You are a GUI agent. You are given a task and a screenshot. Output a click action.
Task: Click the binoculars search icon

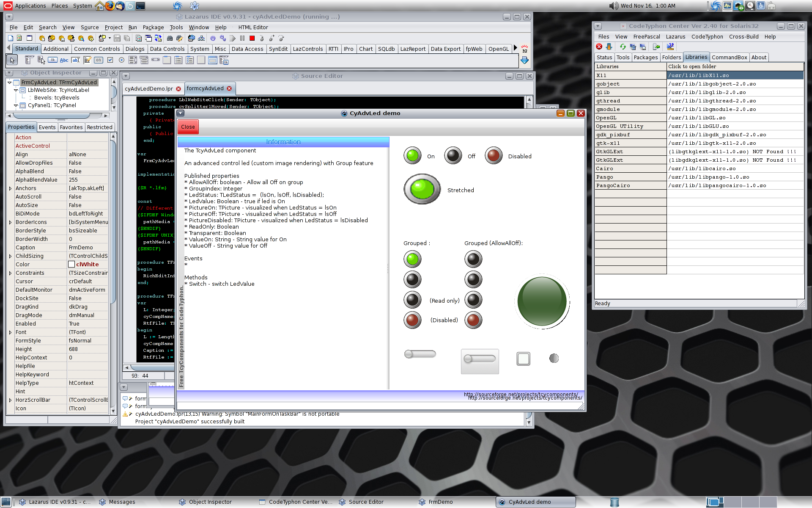tap(170, 38)
